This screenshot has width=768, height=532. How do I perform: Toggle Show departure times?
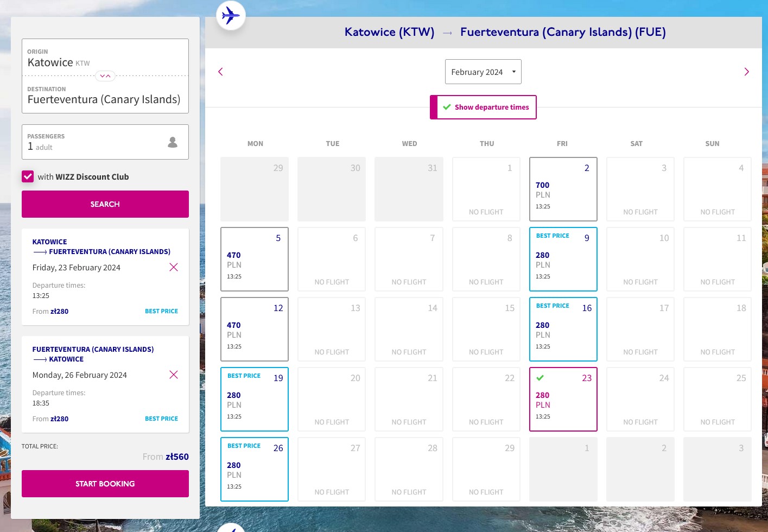pos(483,107)
